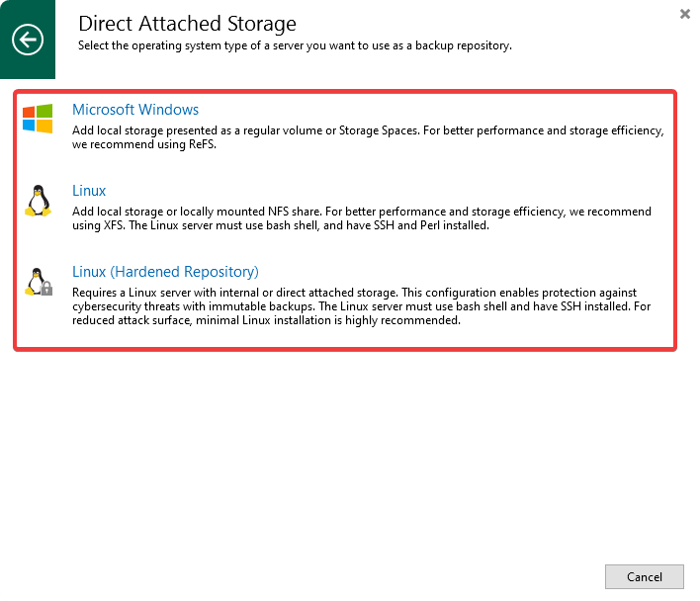700x601 pixels.
Task: Click the word ReFS in Windows description
Action: click(x=199, y=144)
